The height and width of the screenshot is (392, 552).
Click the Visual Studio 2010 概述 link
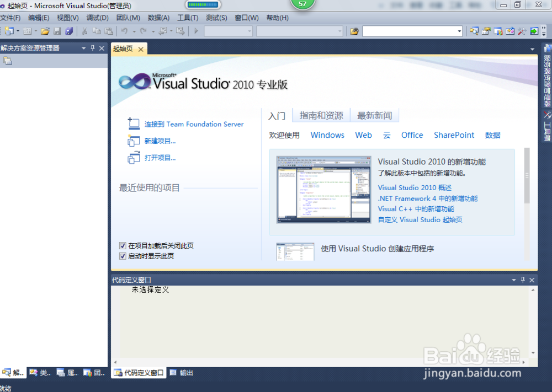click(x=415, y=188)
